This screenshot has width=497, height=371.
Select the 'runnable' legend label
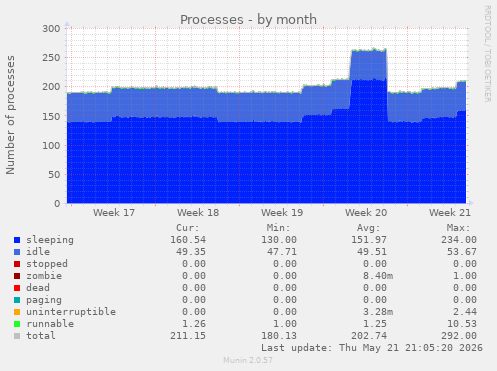50,324
